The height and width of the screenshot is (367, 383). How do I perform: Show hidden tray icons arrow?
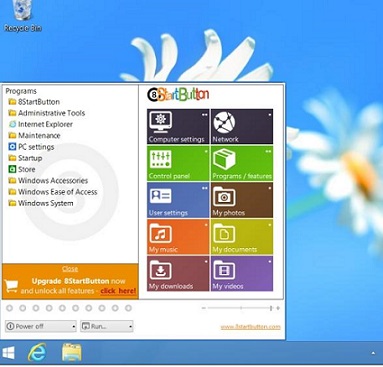[x=373, y=353]
